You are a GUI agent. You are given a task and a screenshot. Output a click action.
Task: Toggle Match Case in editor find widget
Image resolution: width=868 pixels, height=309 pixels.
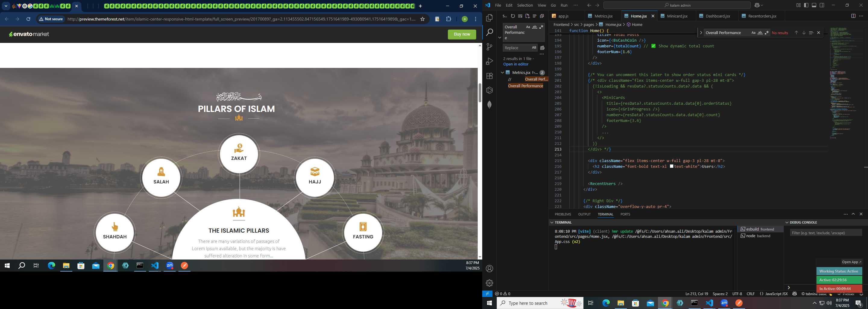pos(753,33)
